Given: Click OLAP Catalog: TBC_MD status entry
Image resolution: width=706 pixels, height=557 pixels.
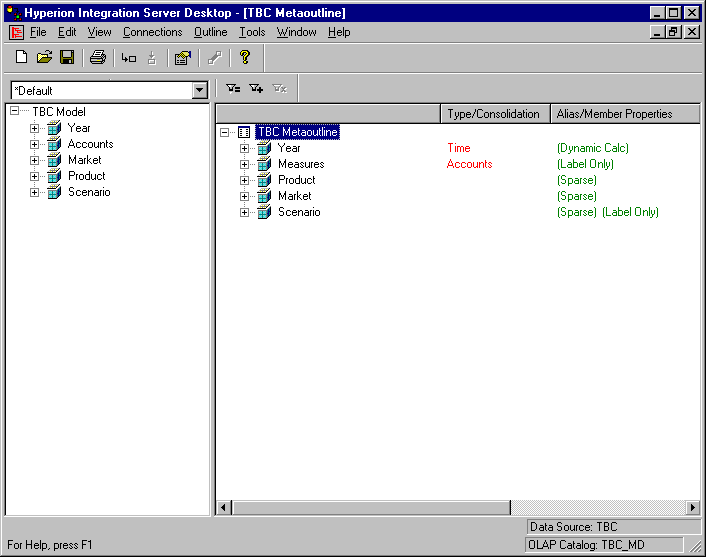Looking at the screenshot, I should [604, 545].
